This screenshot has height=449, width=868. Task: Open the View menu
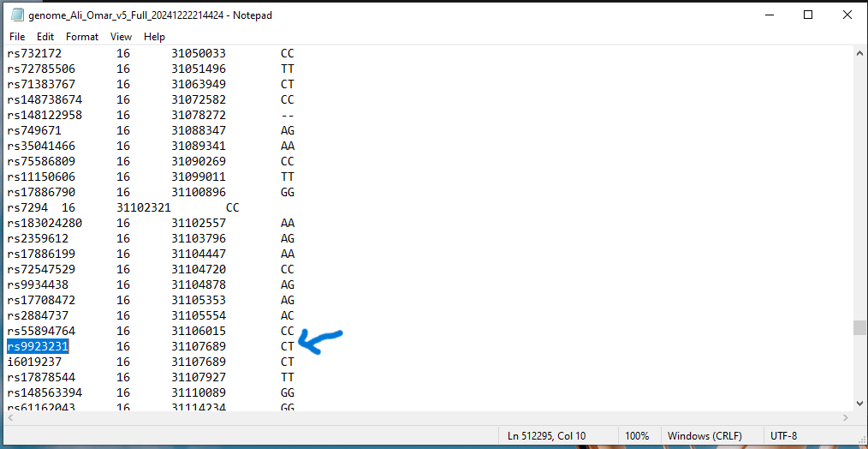[x=122, y=37]
